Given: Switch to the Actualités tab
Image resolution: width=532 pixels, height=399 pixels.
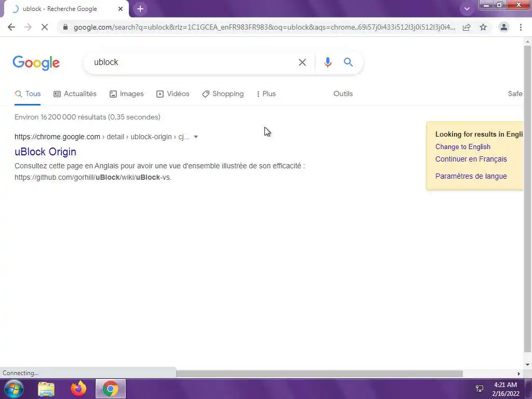Looking at the screenshot, I should pyautogui.click(x=75, y=94).
